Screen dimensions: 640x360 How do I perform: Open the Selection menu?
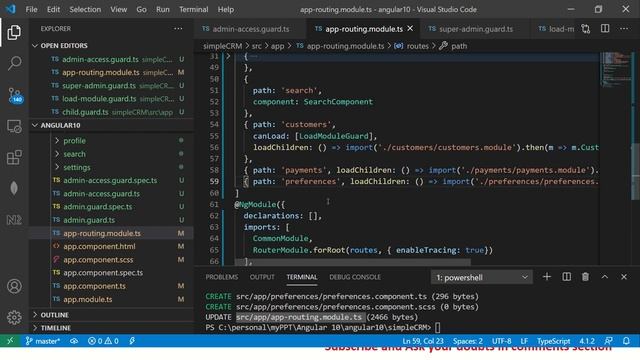pos(85,9)
